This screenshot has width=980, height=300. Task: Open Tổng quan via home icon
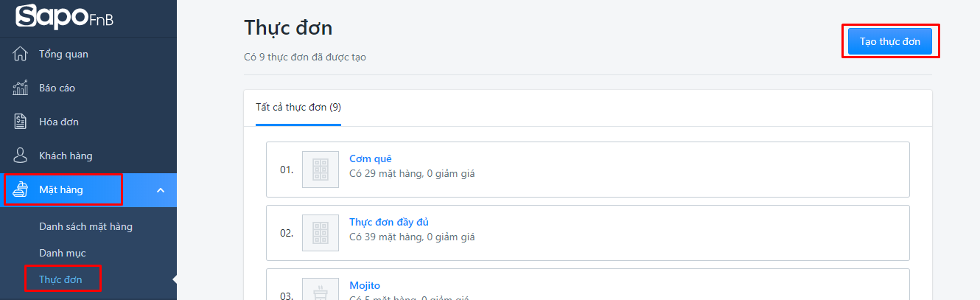[21, 54]
